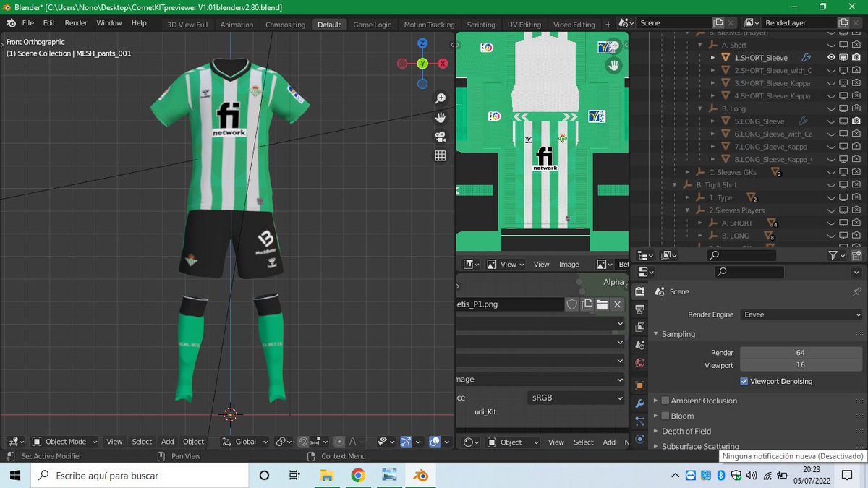The image size is (868, 488).
Task: Click the properties editor search field
Action: (749, 272)
